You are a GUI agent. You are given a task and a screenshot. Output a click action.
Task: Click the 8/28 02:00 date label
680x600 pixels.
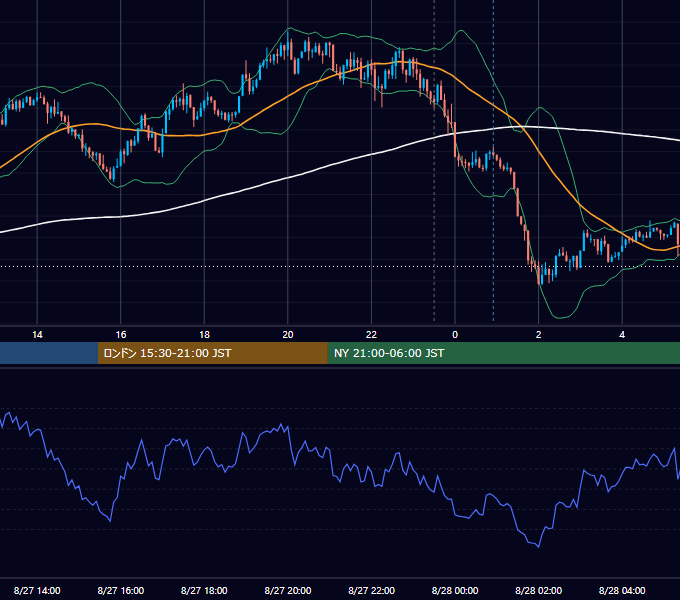[x=539, y=590]
